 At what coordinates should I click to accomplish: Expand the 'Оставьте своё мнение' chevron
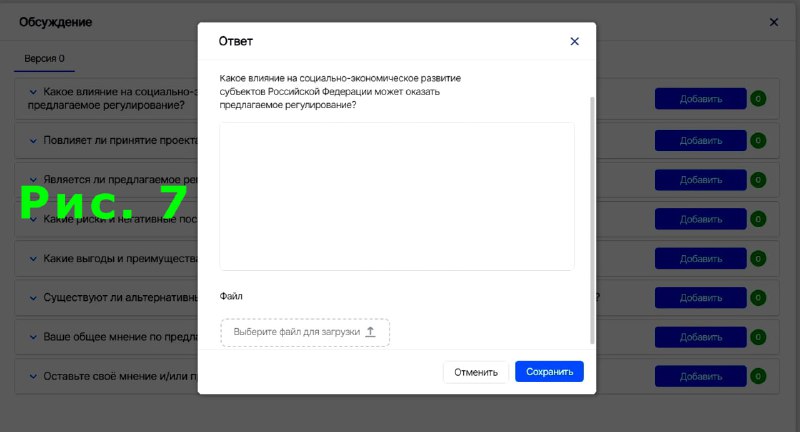pos(33,376)
